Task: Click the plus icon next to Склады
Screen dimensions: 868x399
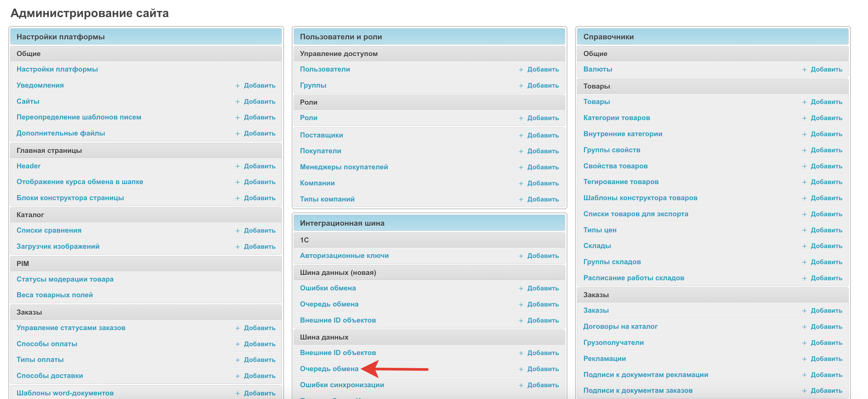Action: 804,246
